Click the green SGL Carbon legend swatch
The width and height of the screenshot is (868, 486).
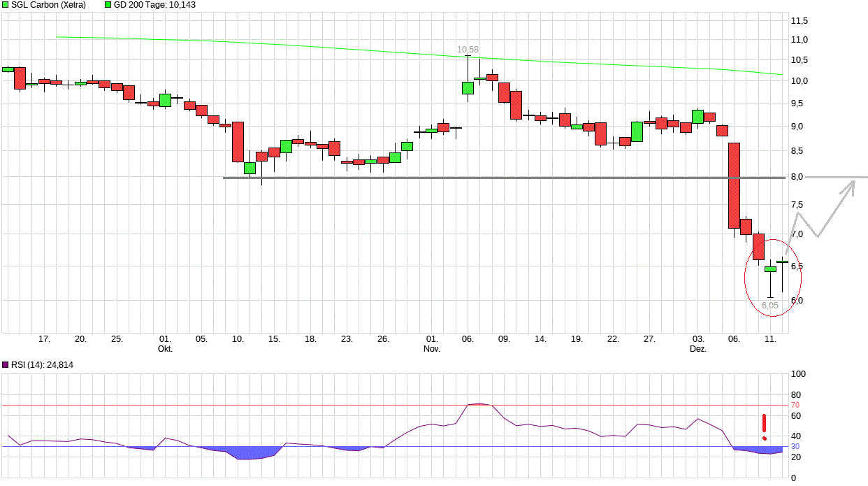coord(5,5)
